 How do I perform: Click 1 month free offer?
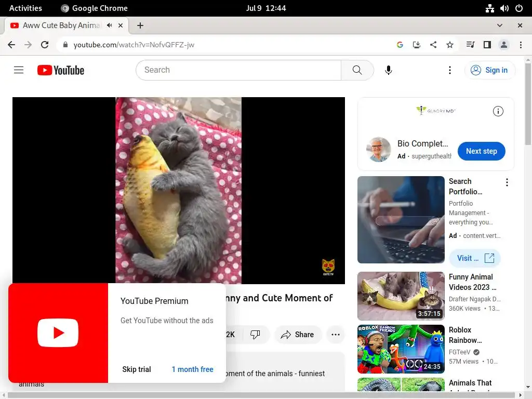click(192, 369)
